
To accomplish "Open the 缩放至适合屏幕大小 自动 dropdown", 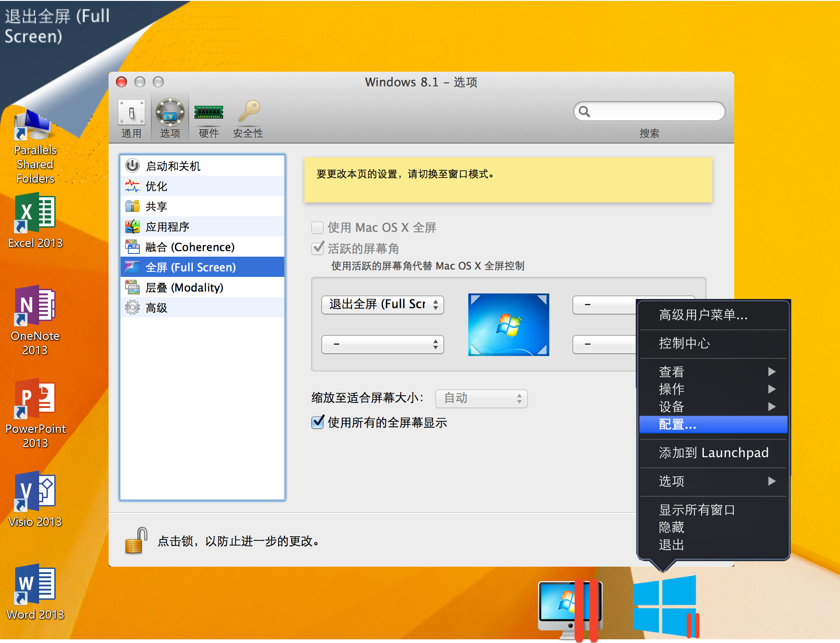I will (x=481, y=398).
